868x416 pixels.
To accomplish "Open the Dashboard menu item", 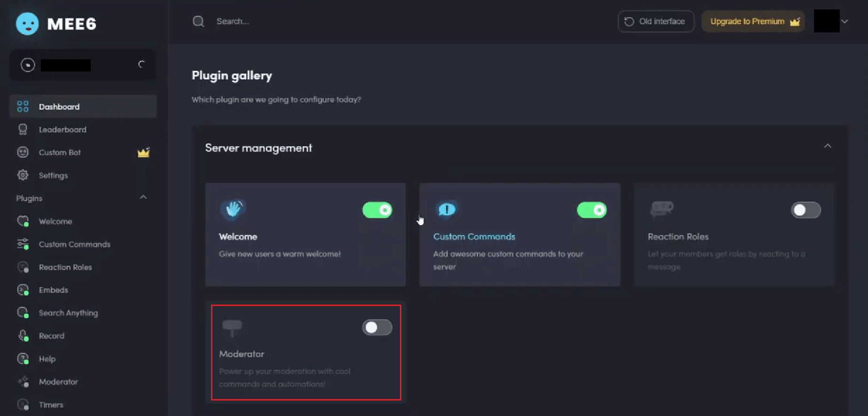I will [83, 107].
